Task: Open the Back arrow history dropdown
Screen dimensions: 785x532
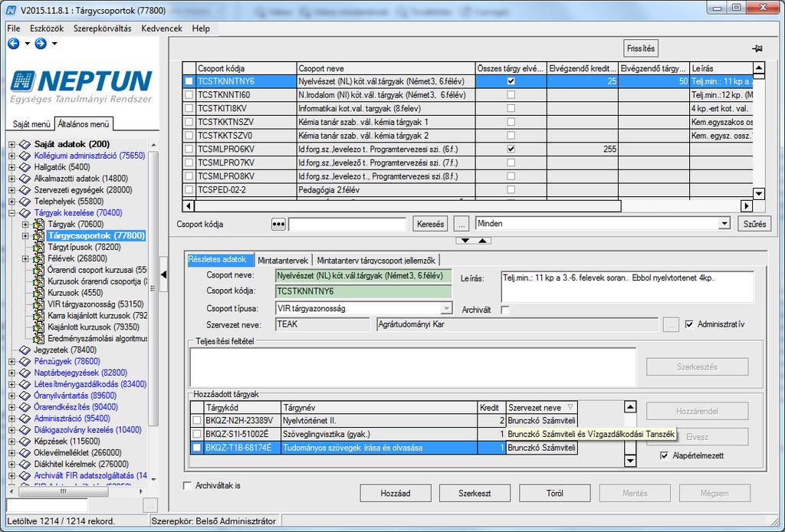Action: tap(27, 44)
